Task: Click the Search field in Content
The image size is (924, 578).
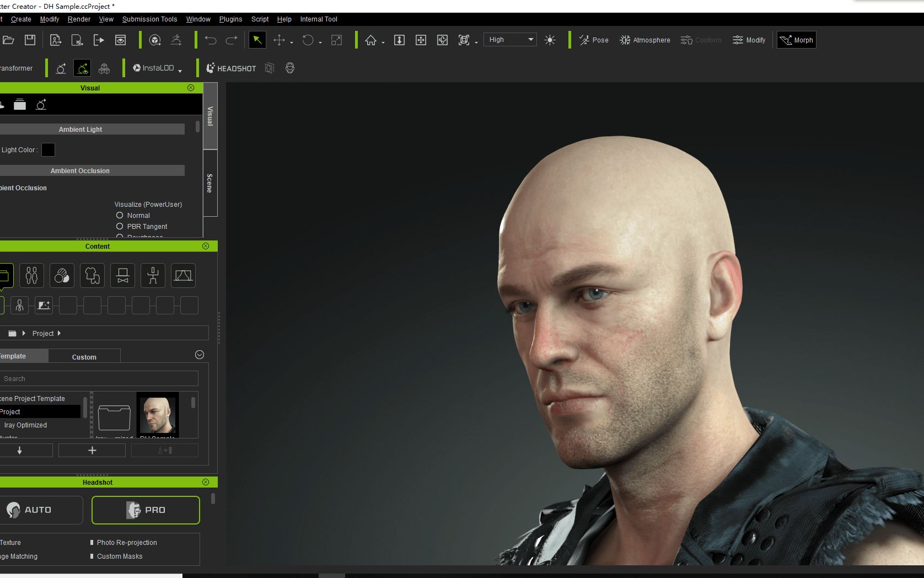Action: pyautogui.click(x=98, y=378)
